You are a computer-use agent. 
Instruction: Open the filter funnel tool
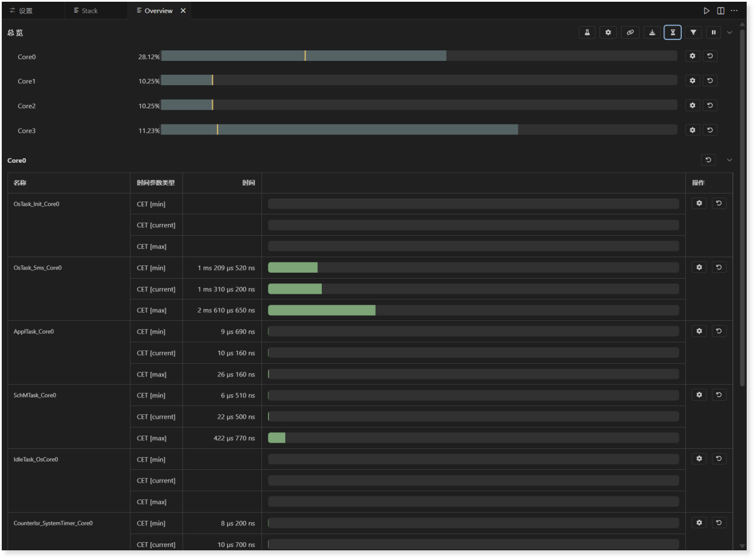(693, 32)
